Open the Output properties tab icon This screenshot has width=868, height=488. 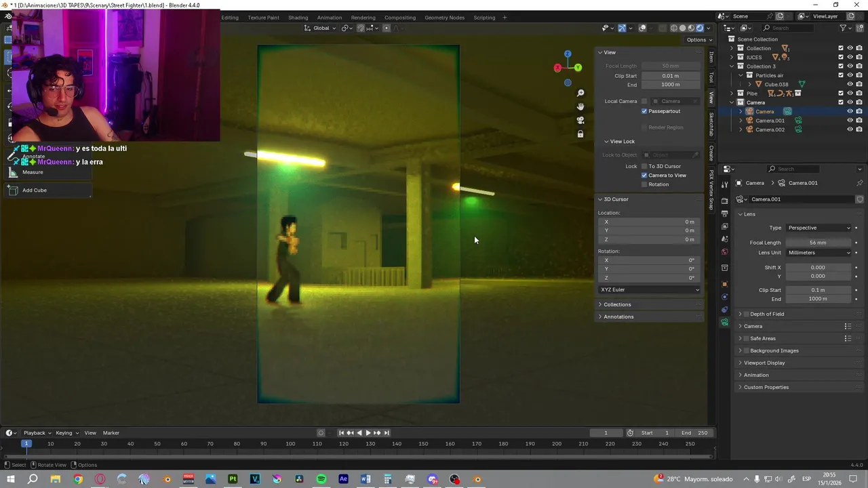click(x=724, y=213)
